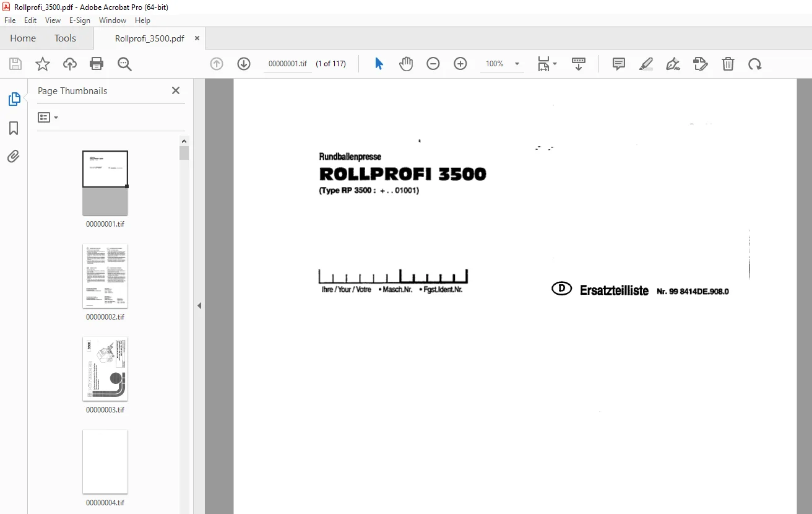Click the 'Fgst.Ident.Nr.' label on page
The height and width of the screenshot is (514, 812).
coord(443,289)
